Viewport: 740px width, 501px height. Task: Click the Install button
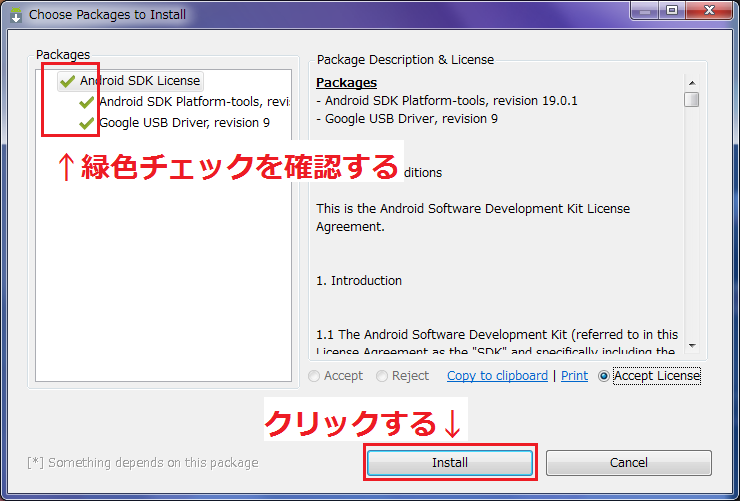pyautogui.click(x=450, y=462)
